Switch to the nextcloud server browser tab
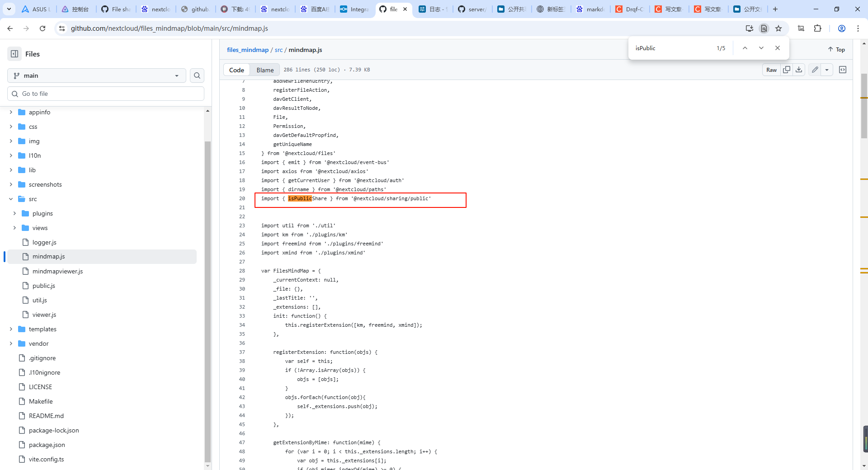 pyautogui.click(x=472, y=9)
